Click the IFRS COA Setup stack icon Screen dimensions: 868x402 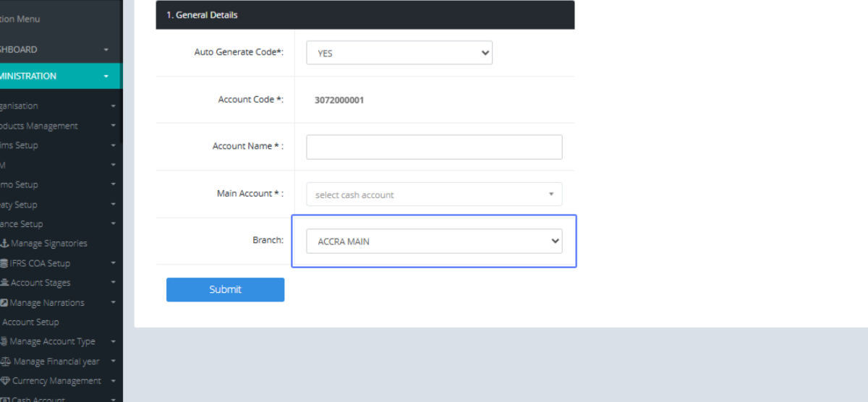[x=4, y=263]
